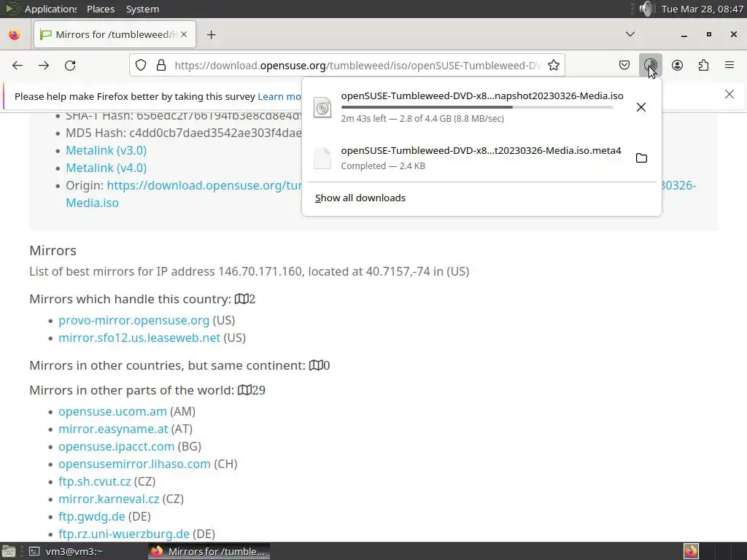Screen dimensions: 747x560
Task: Click the padlock site security icon
Action: [x=161, y=65]
